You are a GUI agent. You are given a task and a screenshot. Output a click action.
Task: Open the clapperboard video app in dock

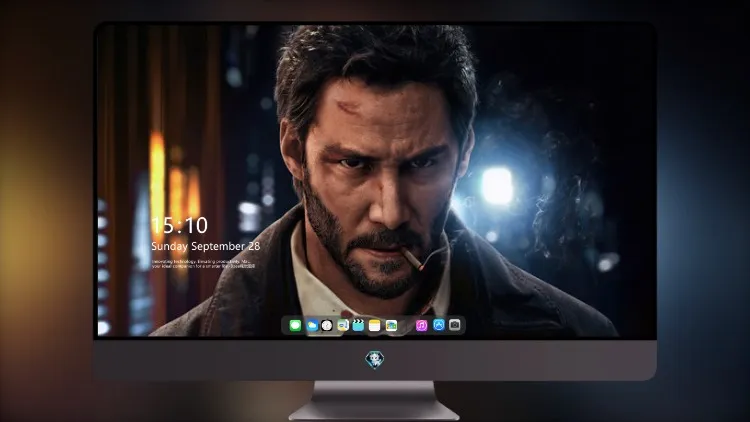pyautogui.click(x=358, y=325)
